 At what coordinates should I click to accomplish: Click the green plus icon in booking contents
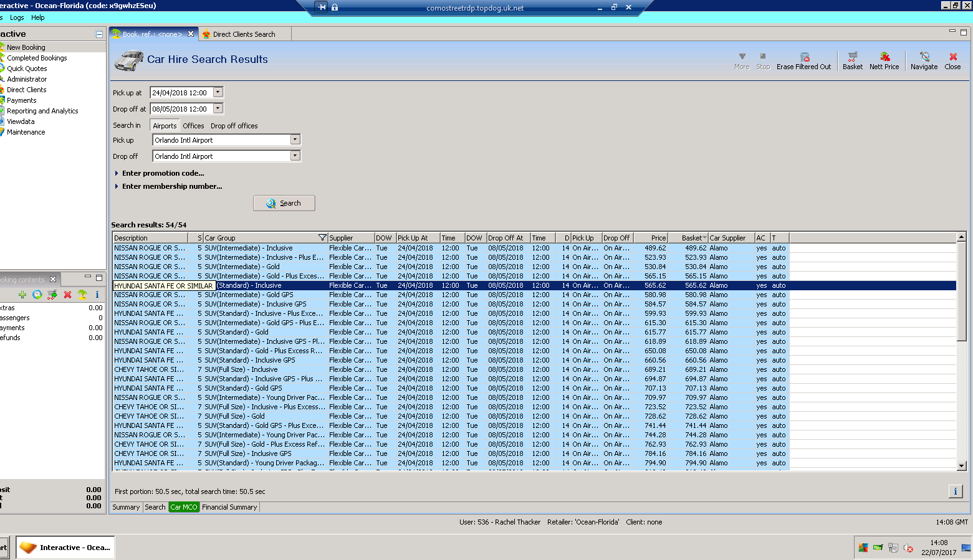(x=22, y=295)
